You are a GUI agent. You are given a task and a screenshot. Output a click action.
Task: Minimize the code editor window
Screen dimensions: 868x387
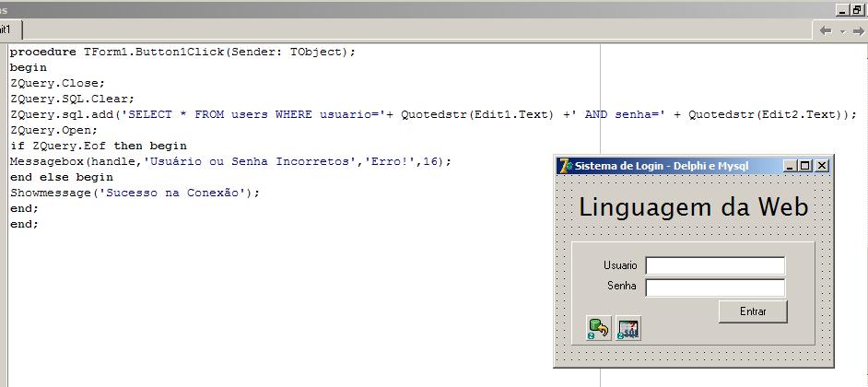click(842, 10)
